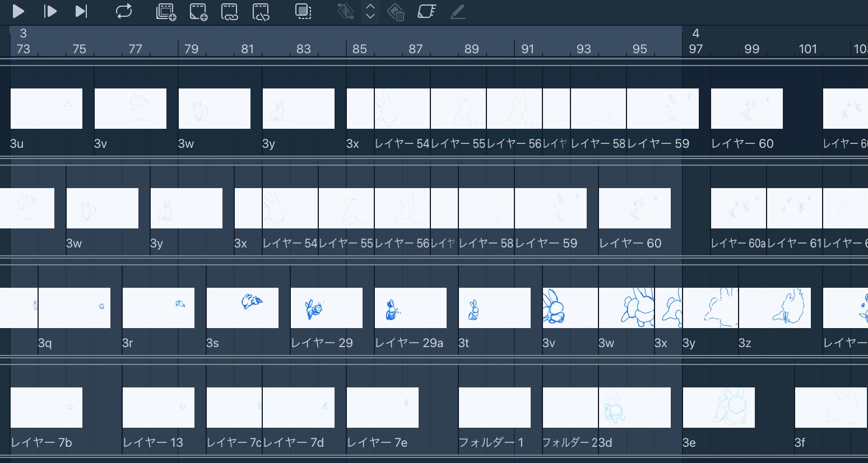Click the レイヤー 7c label text

point(234,443)
